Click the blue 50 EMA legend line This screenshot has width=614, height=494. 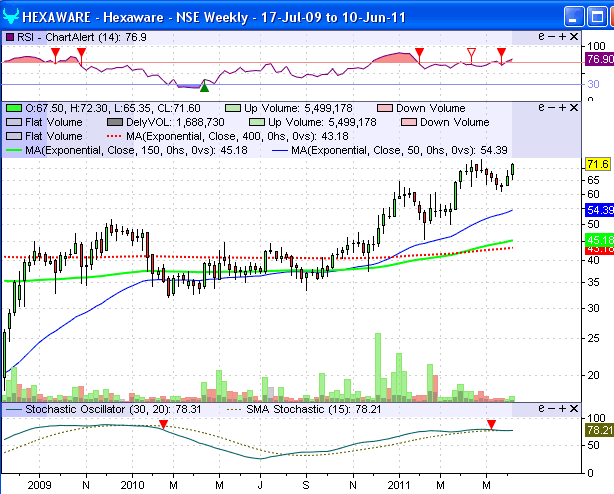point(280,150)
